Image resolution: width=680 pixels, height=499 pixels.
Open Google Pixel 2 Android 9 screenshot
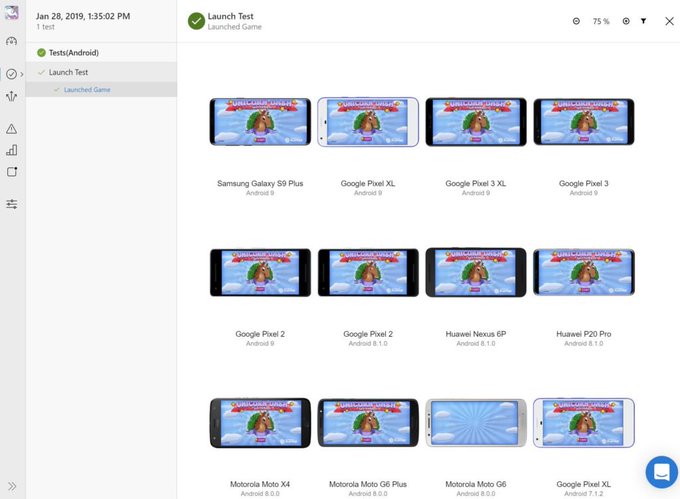point(260,273)
